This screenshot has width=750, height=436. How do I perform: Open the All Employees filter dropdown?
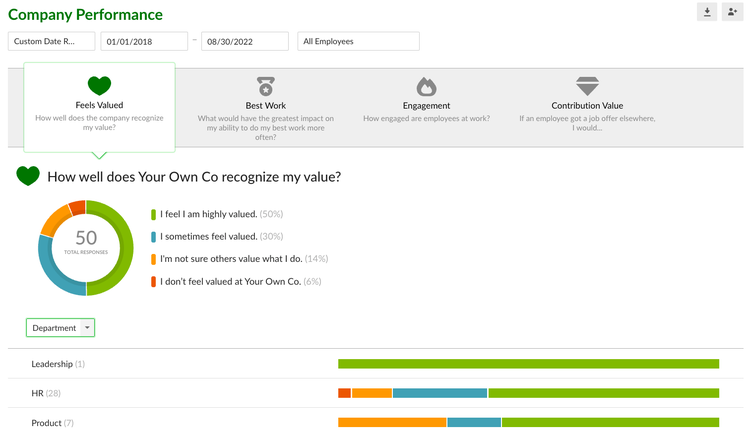pyautogui.click(x=358, y=41)
